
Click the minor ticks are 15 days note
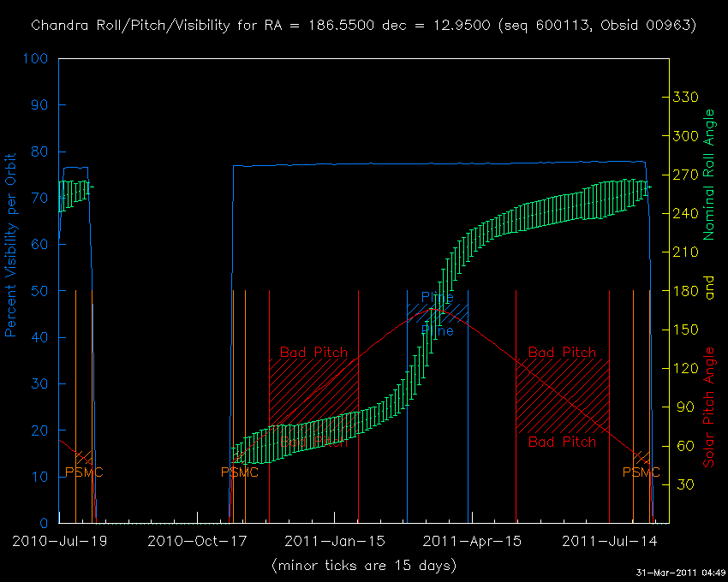(x=363, y=565)
